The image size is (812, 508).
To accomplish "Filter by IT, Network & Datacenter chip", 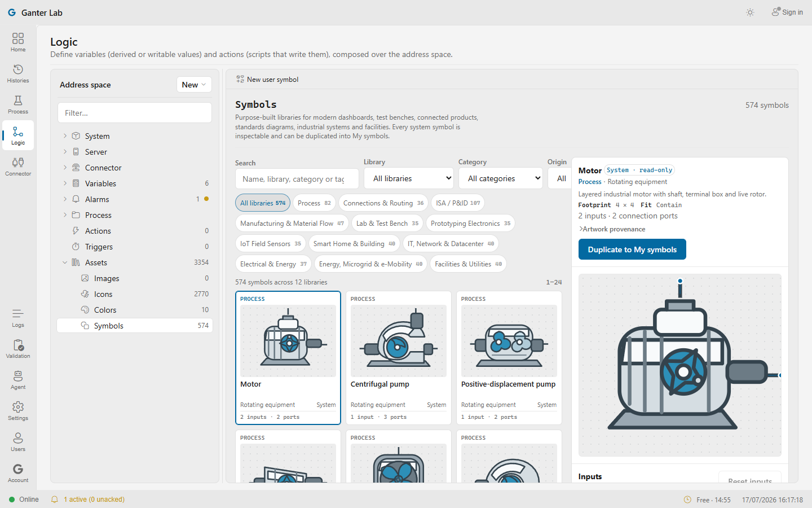I will coord(451,244).
